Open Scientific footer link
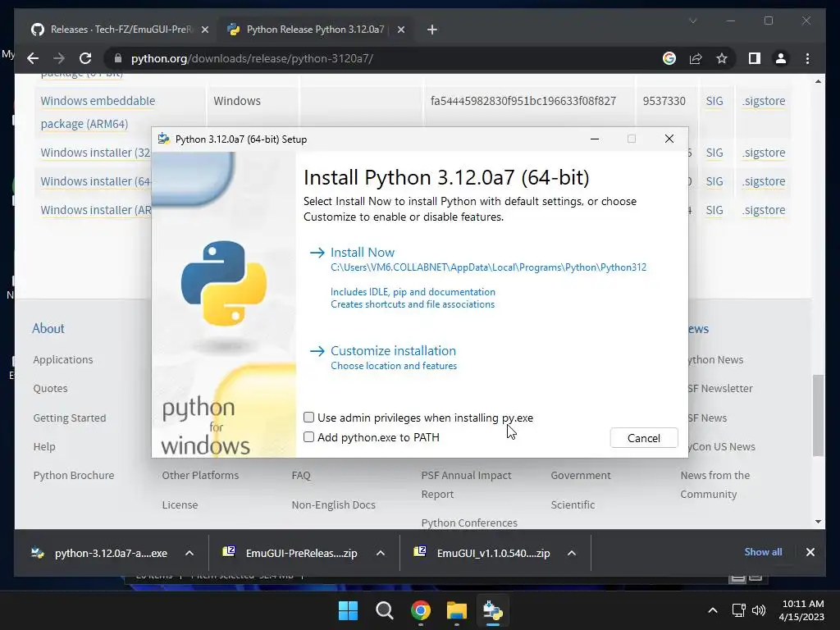The image size is (840, 630). coord(573,504)
